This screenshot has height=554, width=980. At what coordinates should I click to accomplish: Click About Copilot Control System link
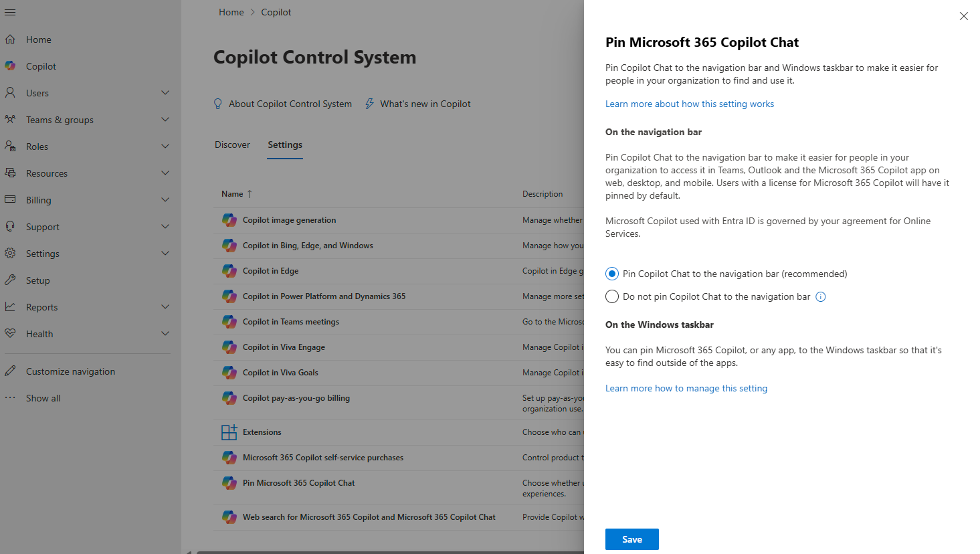coord(290,104)
